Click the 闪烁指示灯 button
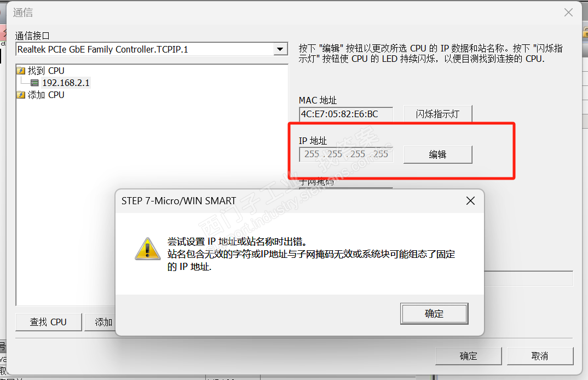588x380 pixels. 437,114
